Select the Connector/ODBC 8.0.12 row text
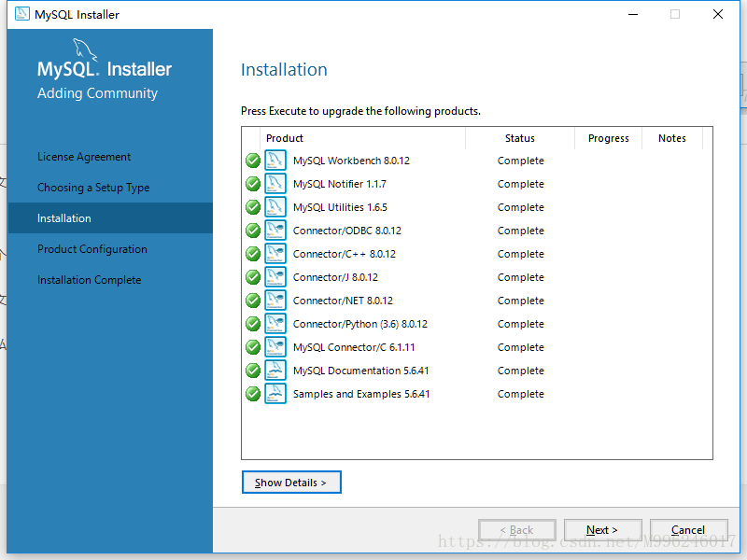747x560 pixels. coord(346,231)
